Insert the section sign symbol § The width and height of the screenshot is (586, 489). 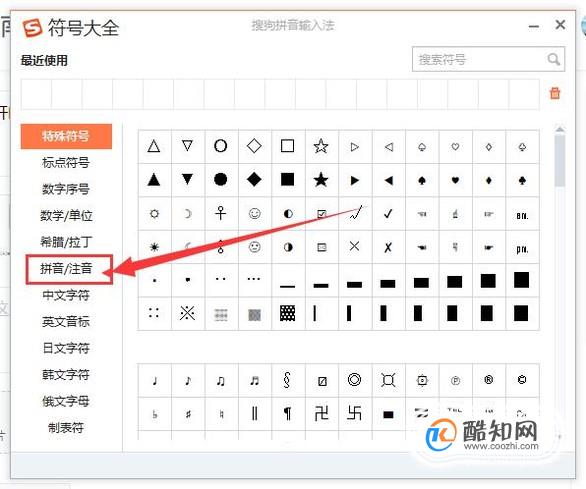coord(287,381)
